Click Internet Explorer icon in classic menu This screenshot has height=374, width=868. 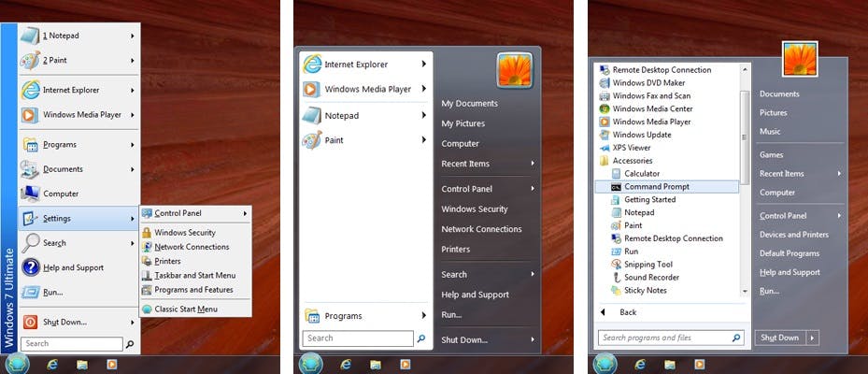point(31,90)
